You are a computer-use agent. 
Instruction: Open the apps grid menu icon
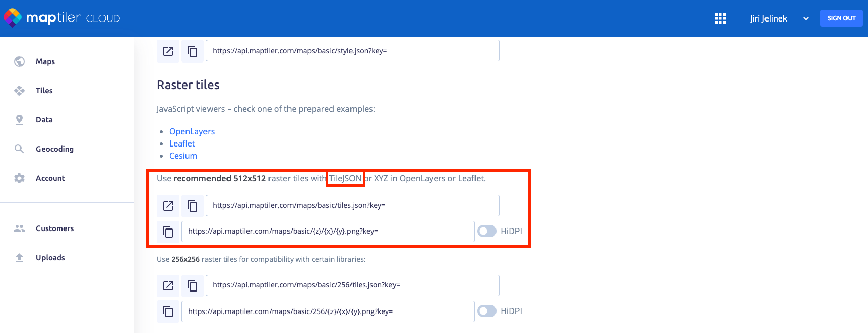(x=720, y=18)
